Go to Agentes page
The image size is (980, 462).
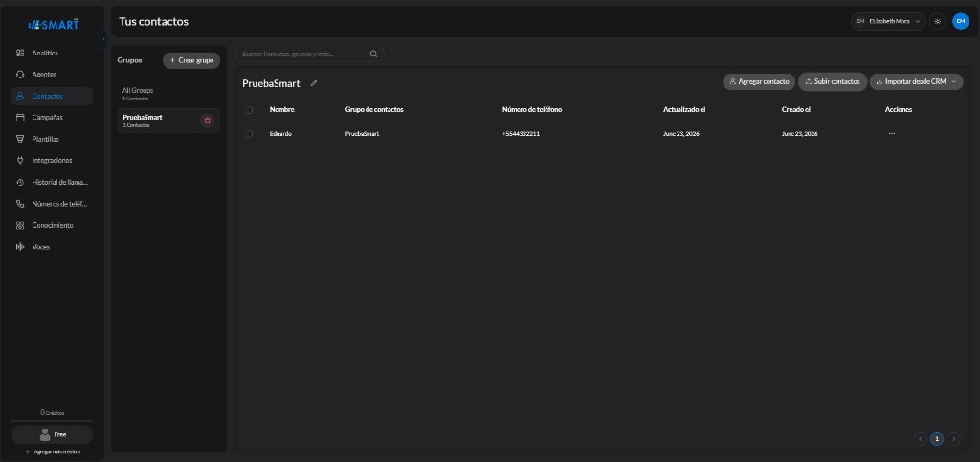tap(53, 75)
